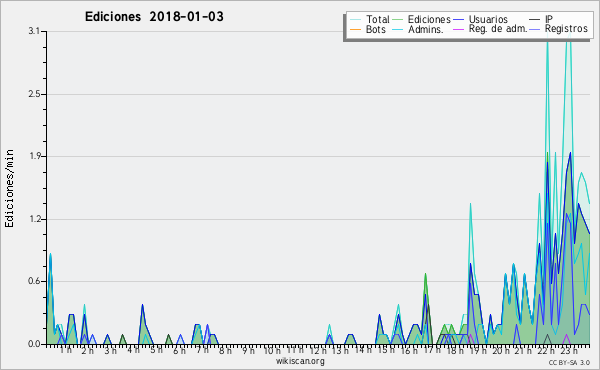Click the Bots orange legend swatch
This screenshot has width=600, height=370.
point(355,29)
